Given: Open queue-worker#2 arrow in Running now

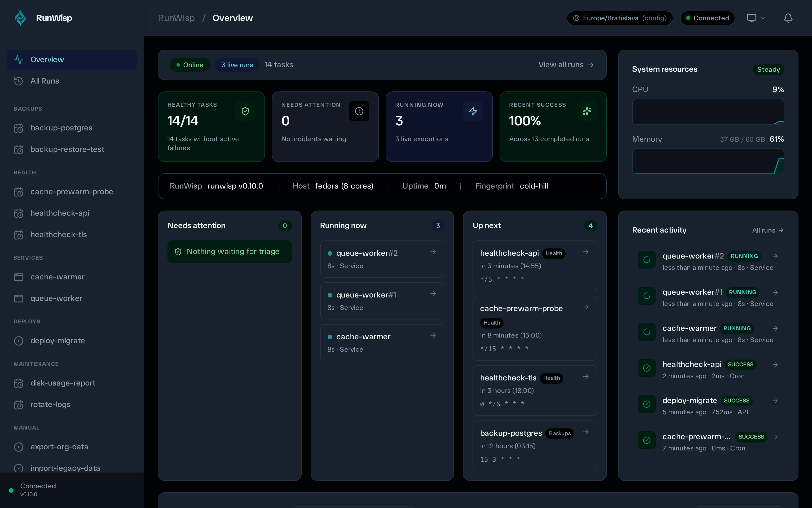Looking at the screenshot, I should (433, 252).
